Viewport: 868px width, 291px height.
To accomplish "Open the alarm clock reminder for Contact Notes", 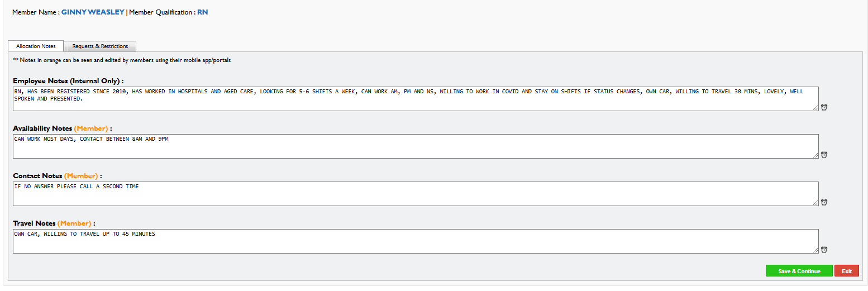I will (824, 202).
